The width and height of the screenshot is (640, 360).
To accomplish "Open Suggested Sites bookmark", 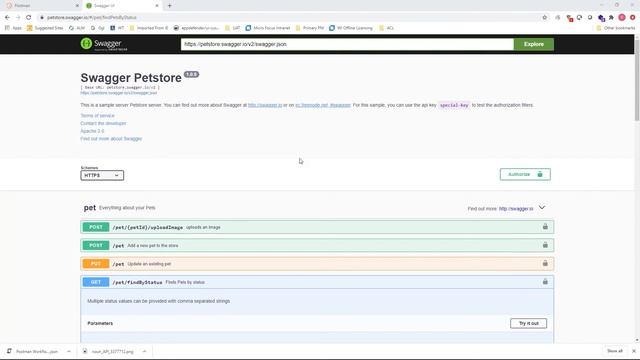I will [45, 28].
